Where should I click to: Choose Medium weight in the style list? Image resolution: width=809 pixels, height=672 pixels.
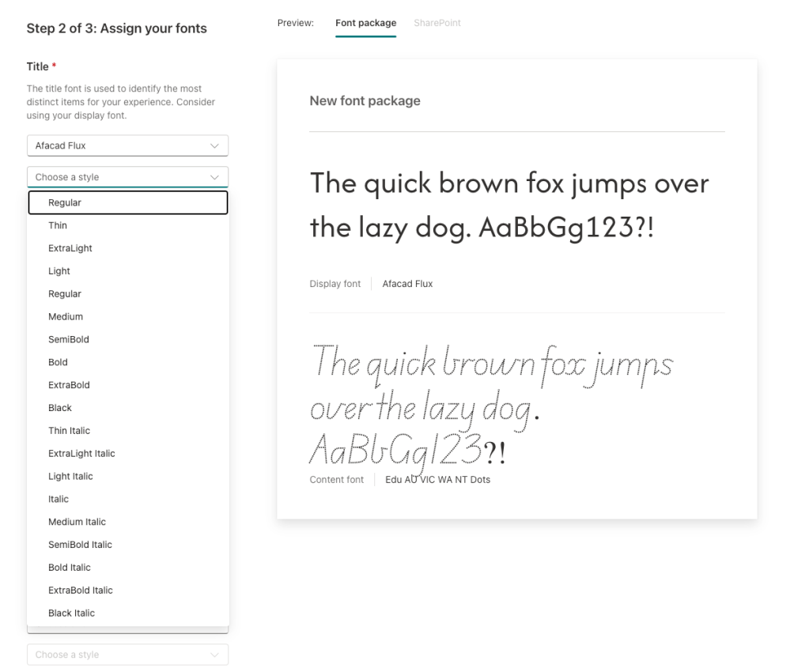coord(66,316)
